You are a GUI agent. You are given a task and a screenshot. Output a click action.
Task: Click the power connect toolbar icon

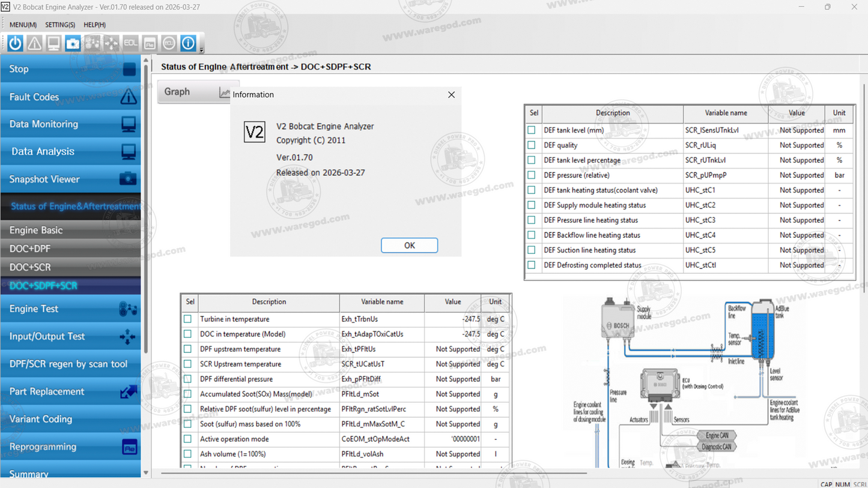point(15,43)
